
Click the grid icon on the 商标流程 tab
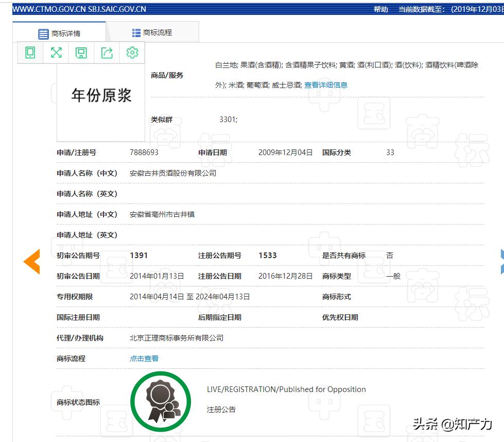pyautogui.click(x=136, y=31)
